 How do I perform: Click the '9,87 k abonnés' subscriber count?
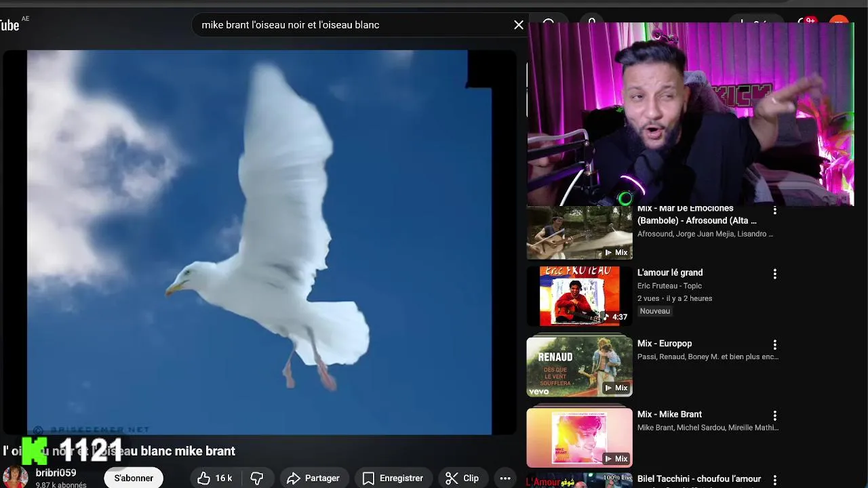pyautogui.click(x=61, y=485)
